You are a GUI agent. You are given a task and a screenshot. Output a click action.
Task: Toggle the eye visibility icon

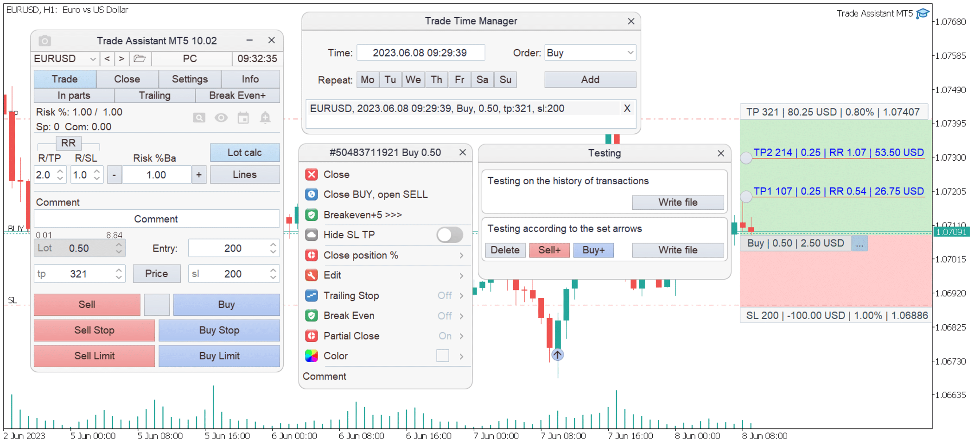(x=221, y=118)
